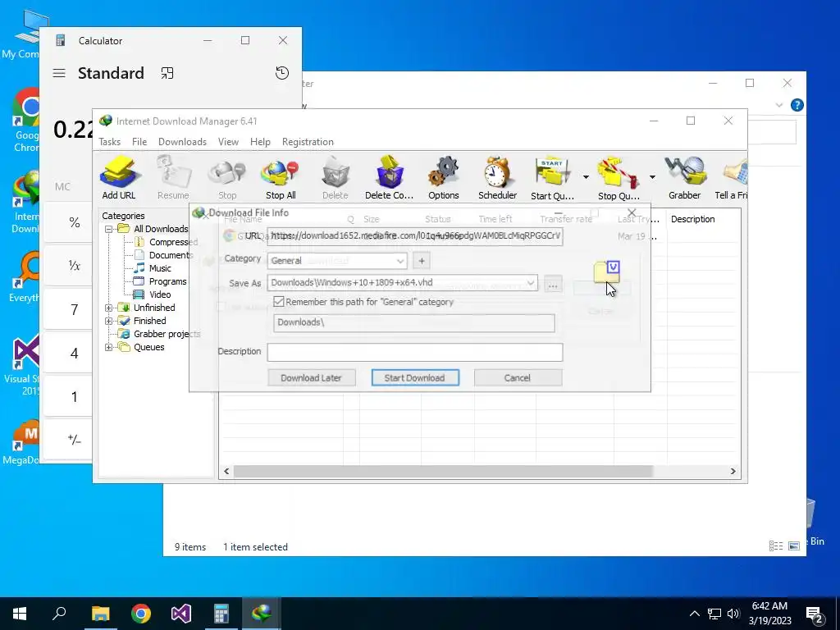Open the Registration menu
Viewport: 840px width, 630px height.
(x=308, y=142)
